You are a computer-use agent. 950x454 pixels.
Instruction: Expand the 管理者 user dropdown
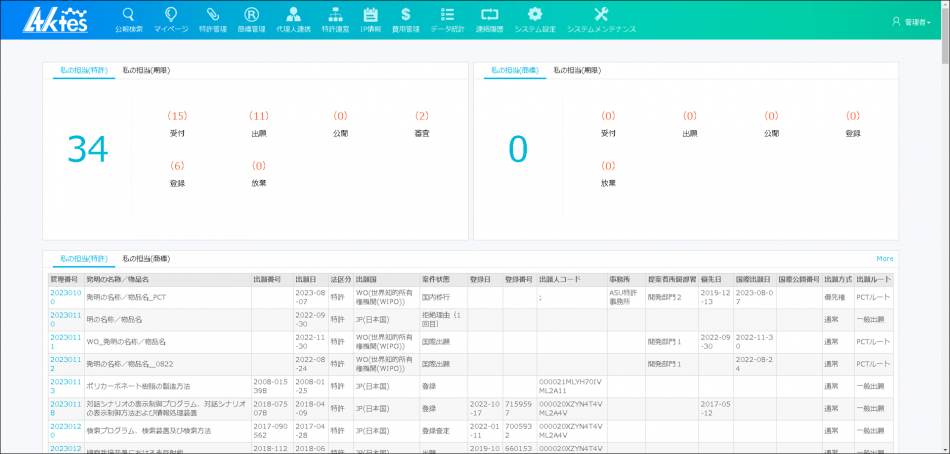[911, 21]
